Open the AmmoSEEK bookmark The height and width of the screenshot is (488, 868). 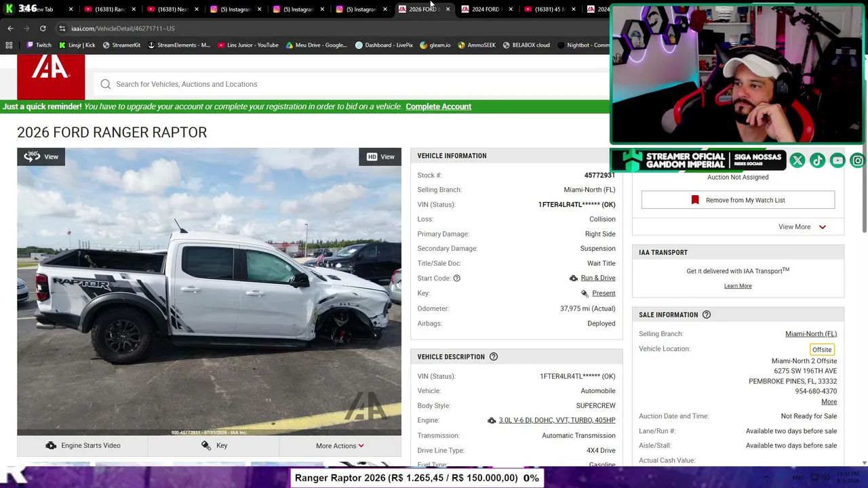coord(477,45)
